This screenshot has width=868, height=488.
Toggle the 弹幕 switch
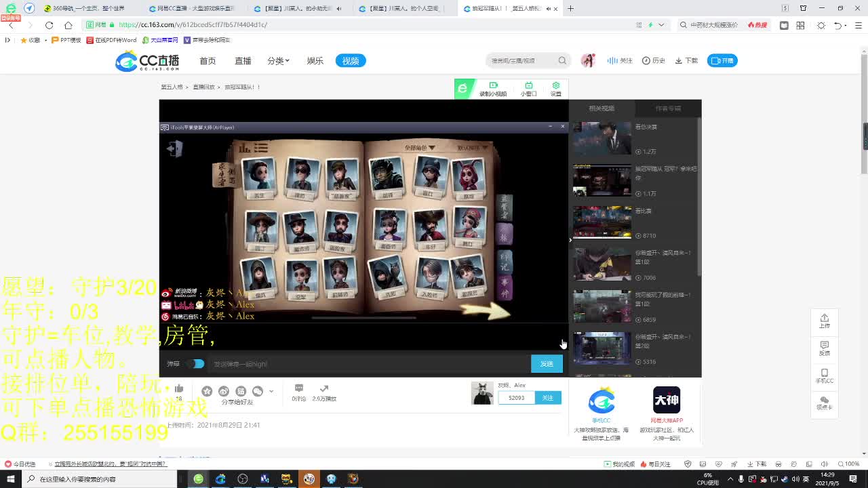[x=196, y=364]
